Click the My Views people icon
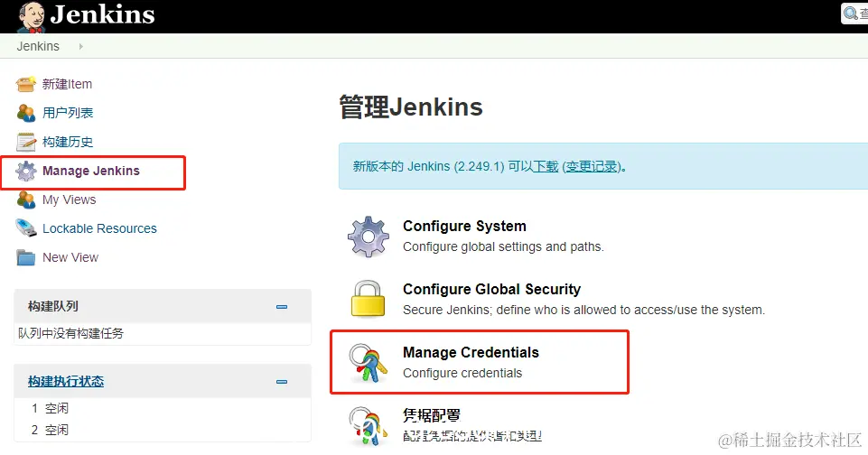 pyautogui.click(x=26, y=200)
